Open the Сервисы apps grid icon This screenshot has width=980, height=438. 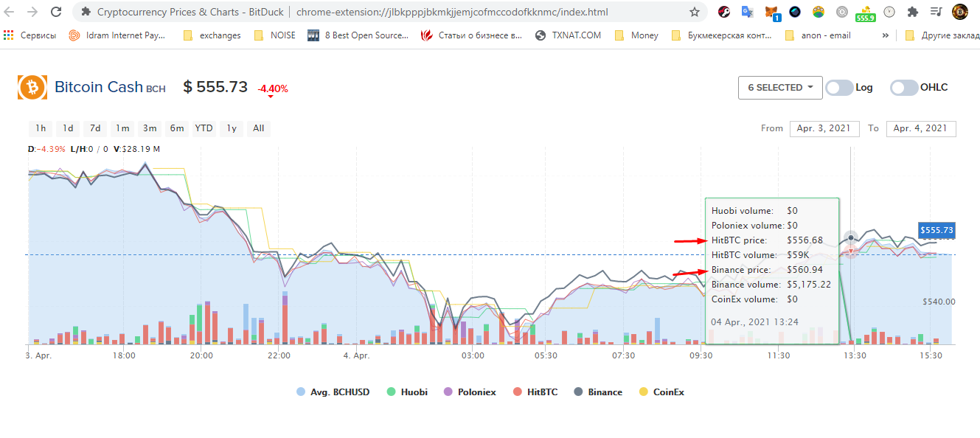pos(9,35)
